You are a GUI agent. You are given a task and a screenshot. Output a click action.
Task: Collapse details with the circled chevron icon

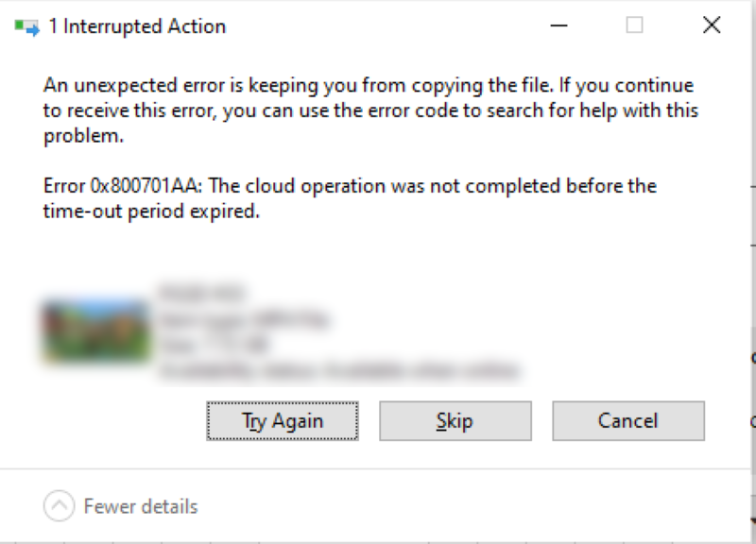59,506
